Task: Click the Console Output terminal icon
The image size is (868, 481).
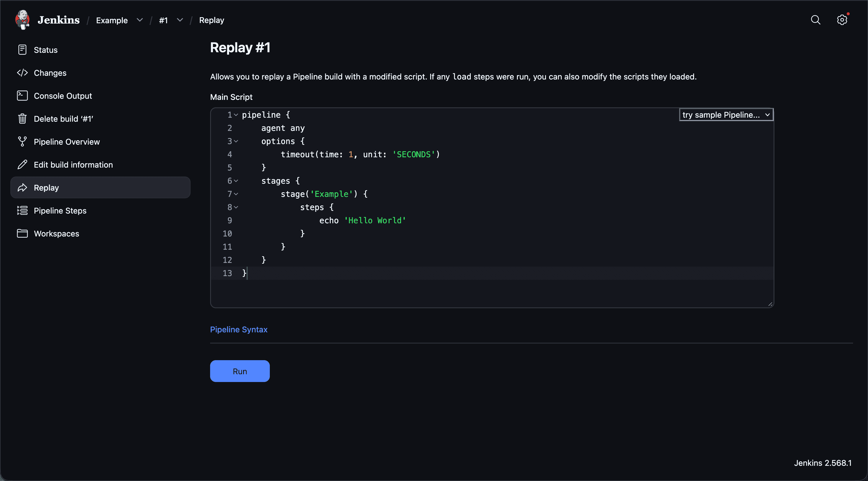Action: (x=22, y=96)
